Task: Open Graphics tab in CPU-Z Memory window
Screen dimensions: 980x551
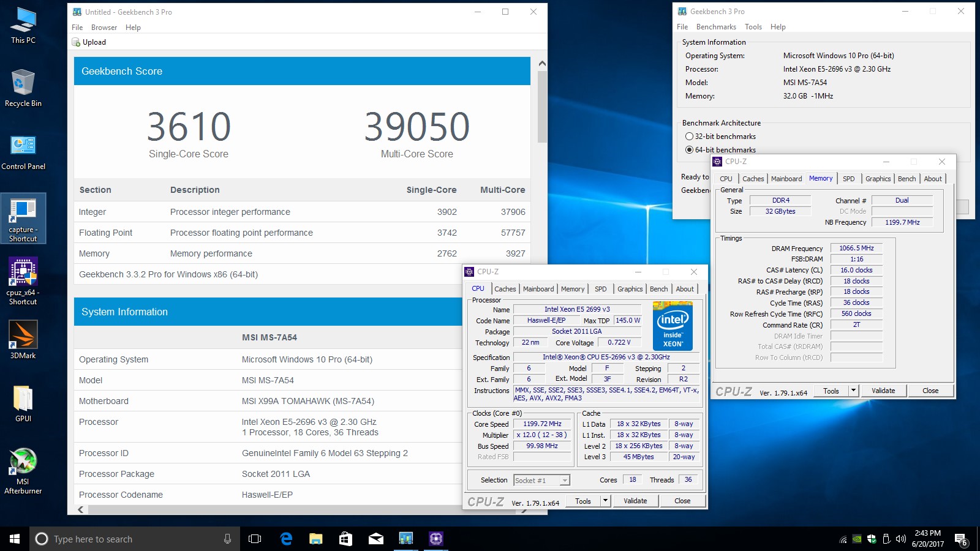Action: [x=878, y=179]
